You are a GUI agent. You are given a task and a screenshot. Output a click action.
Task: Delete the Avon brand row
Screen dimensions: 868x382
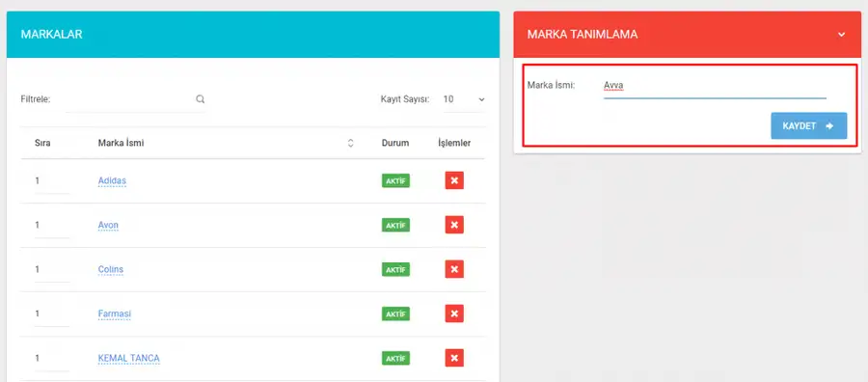454,225
